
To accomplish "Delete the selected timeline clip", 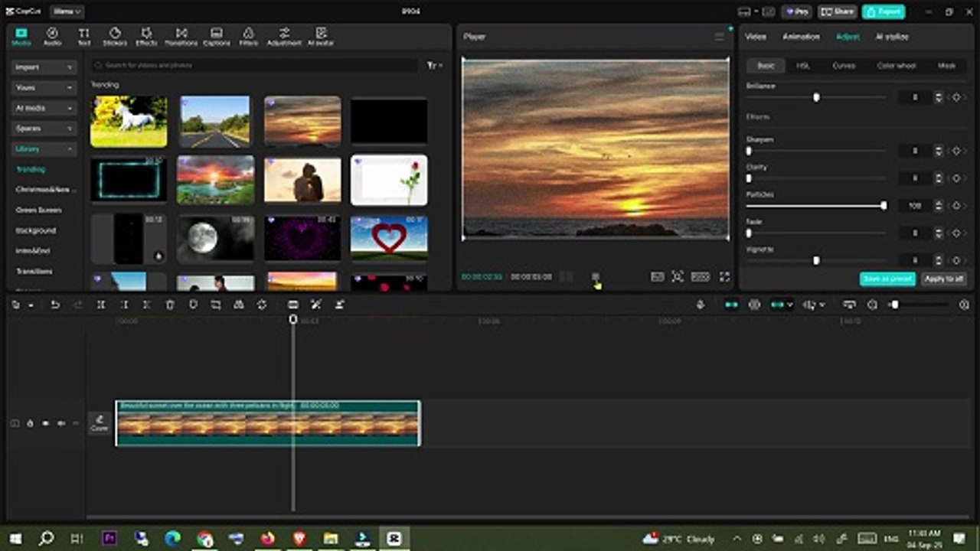I will 170,305.
